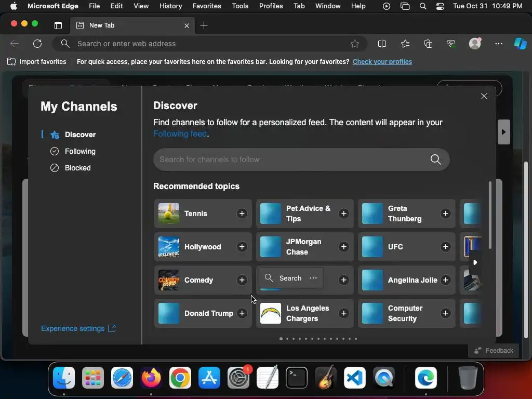Open the Copilot sidebar icon

(520, 44)
